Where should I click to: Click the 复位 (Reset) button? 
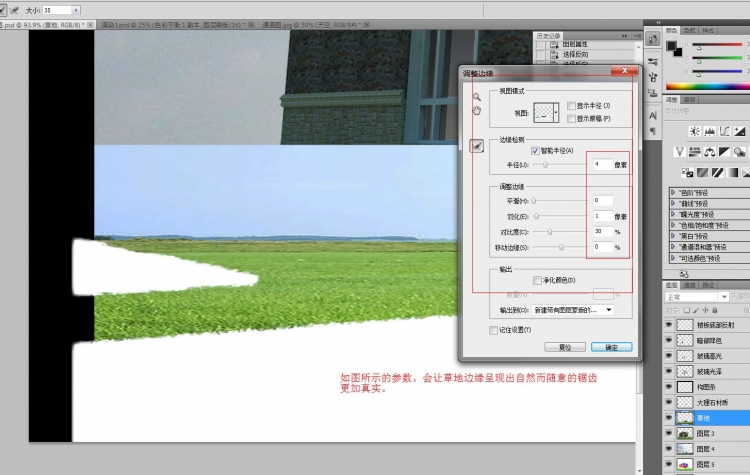[565, 347]
